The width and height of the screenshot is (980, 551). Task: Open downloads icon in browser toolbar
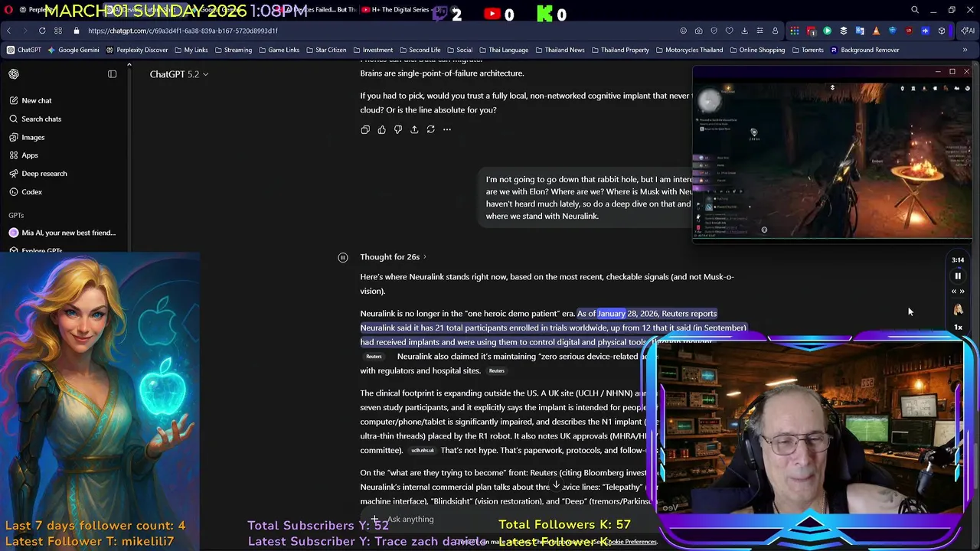click(x=744, y=31)
